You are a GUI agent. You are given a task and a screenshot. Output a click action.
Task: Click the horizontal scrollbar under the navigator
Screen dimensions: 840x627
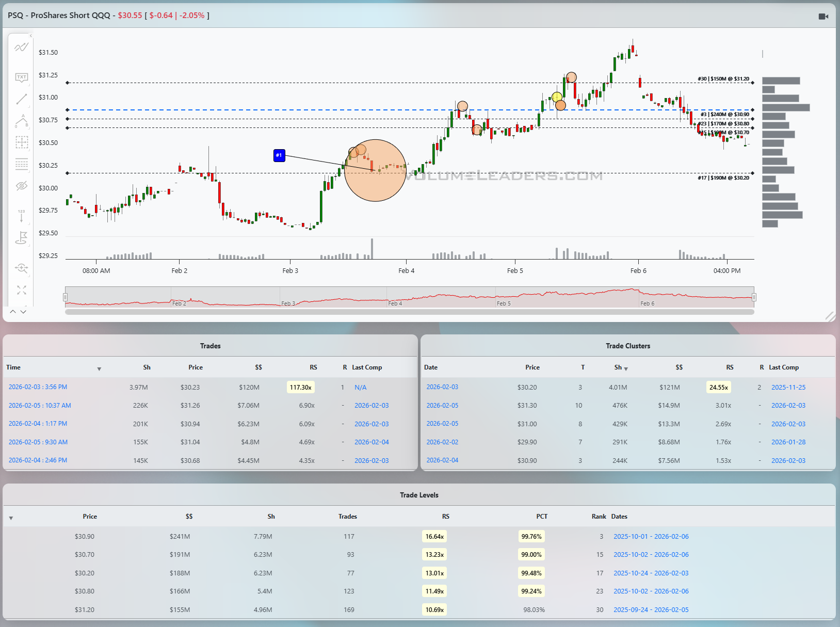click(409, 312)
